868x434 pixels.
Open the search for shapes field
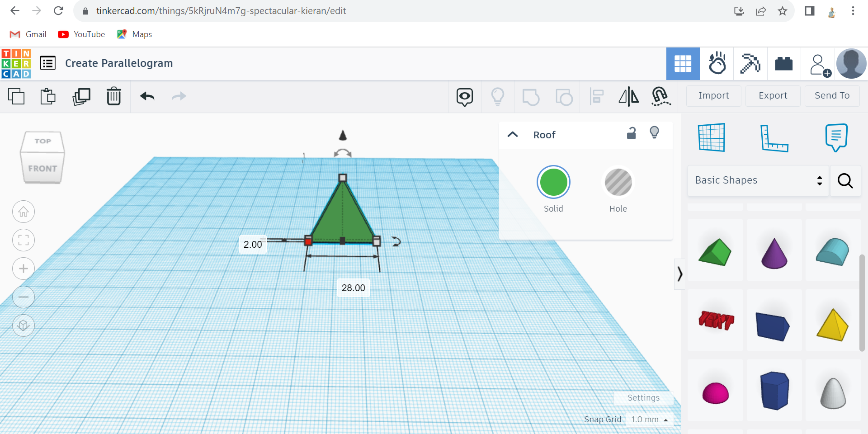point(845,181)
